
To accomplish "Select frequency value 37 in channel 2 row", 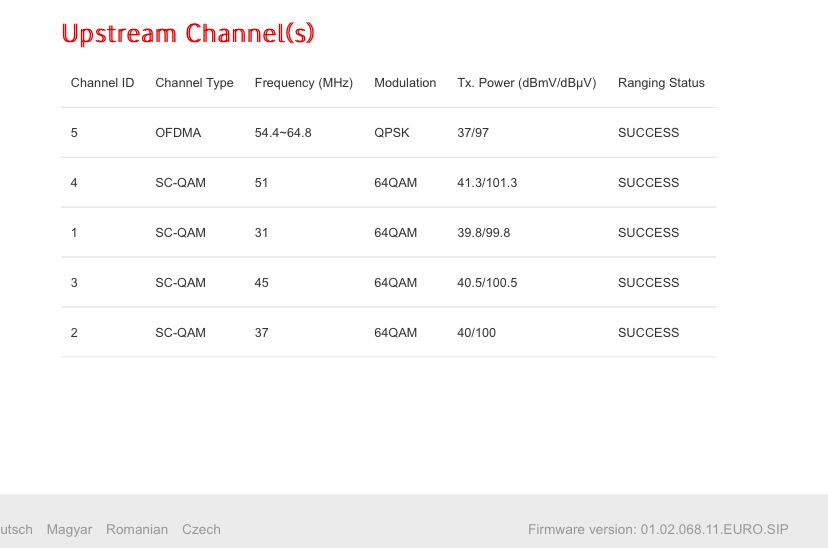I will [x=261, y=333].
